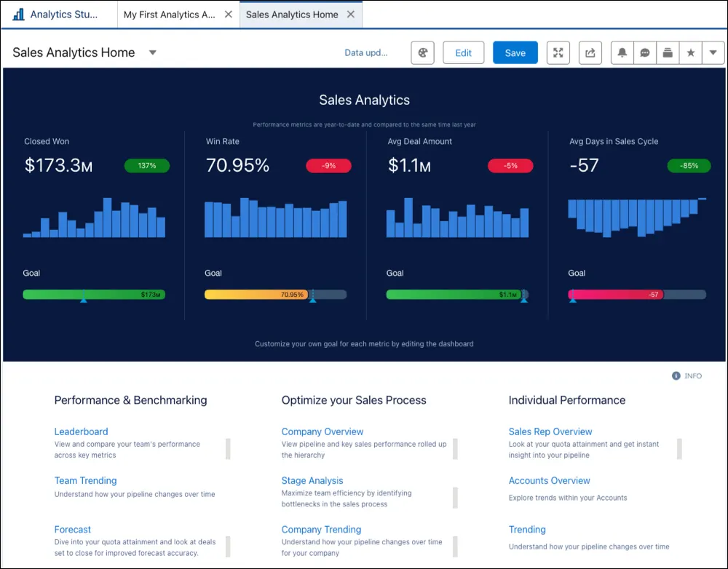Viewport: 728px width, 569px height.
Task: Click the -9% Win Rate badge
Action: pos(329,166)
